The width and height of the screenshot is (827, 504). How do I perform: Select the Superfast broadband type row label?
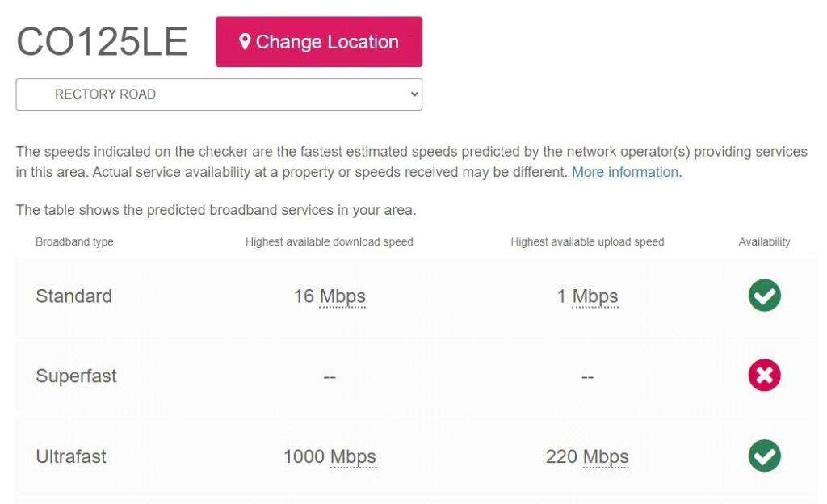tap(76, 376)
